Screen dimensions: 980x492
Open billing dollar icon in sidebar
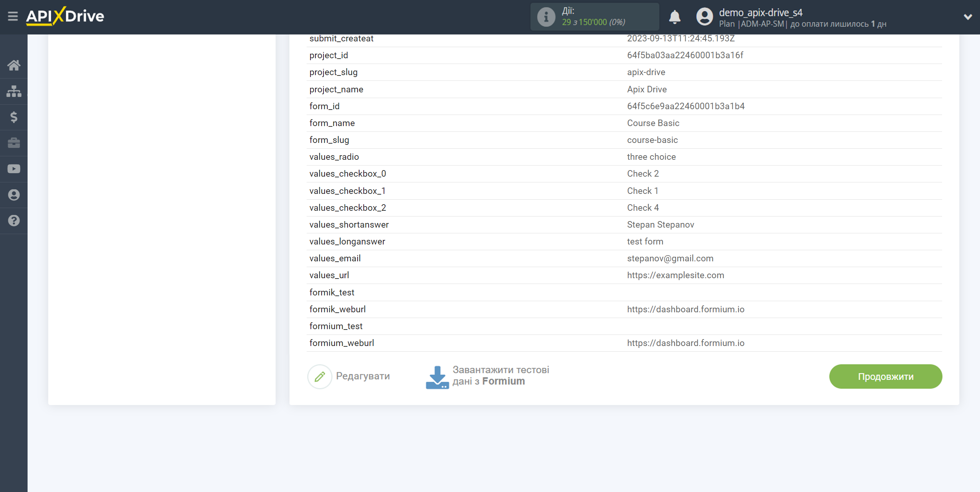click(x=14, y=117)
